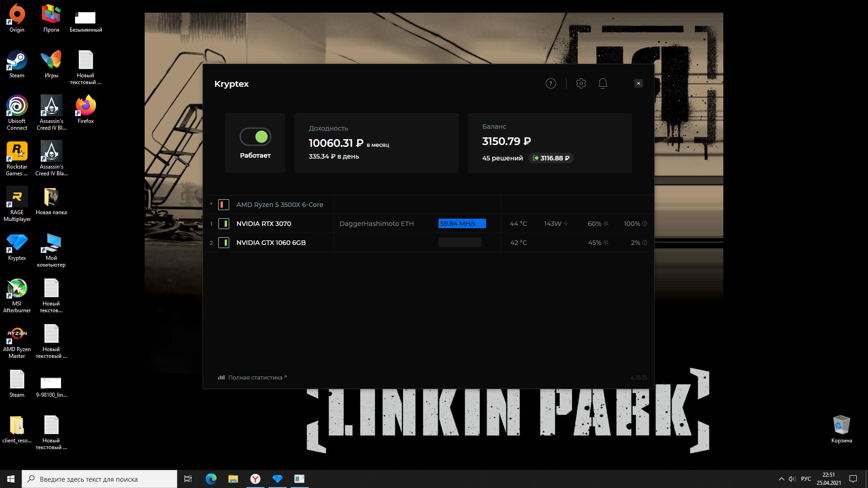The image size is (868, 488).
Task: Click withdrawable 3116.88 ₽ balance badge
Action: click(551, 158)
